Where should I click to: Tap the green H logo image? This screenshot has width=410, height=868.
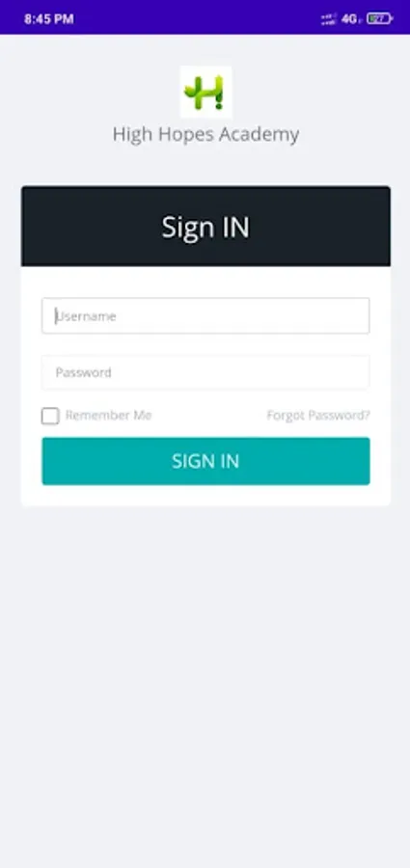[x=205, y=92]
